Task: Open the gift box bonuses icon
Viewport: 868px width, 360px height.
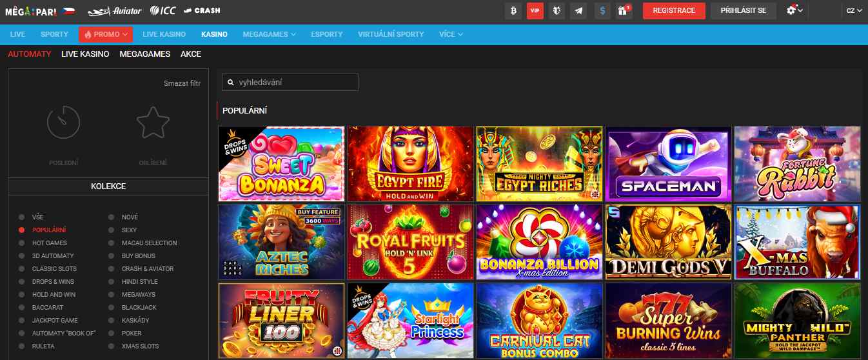Action: [623, 10]
